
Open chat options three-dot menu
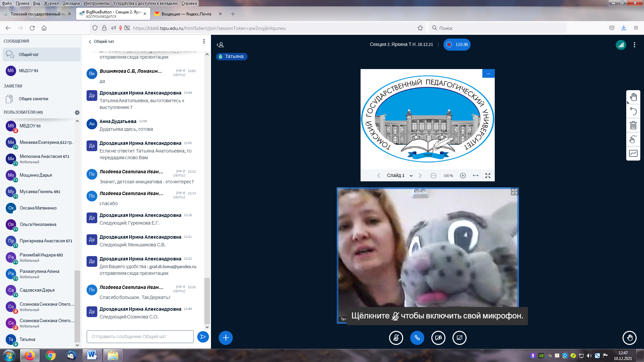pos(204,42)
